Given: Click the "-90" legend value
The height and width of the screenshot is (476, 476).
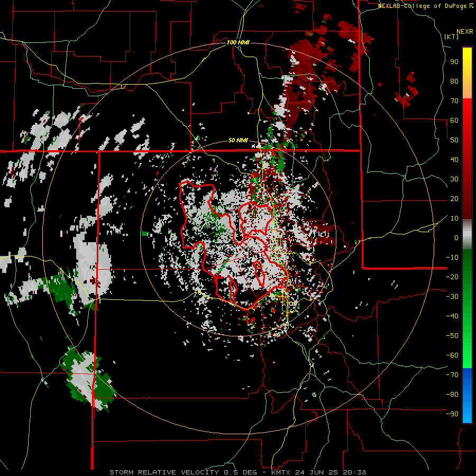Looking at the screenshot, I should click(x=452, y=414).
